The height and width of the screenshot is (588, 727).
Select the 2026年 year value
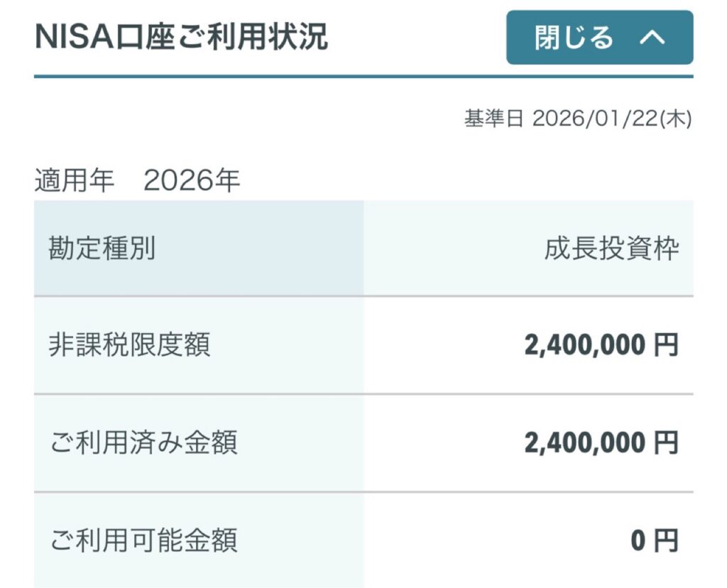[192, 181]
